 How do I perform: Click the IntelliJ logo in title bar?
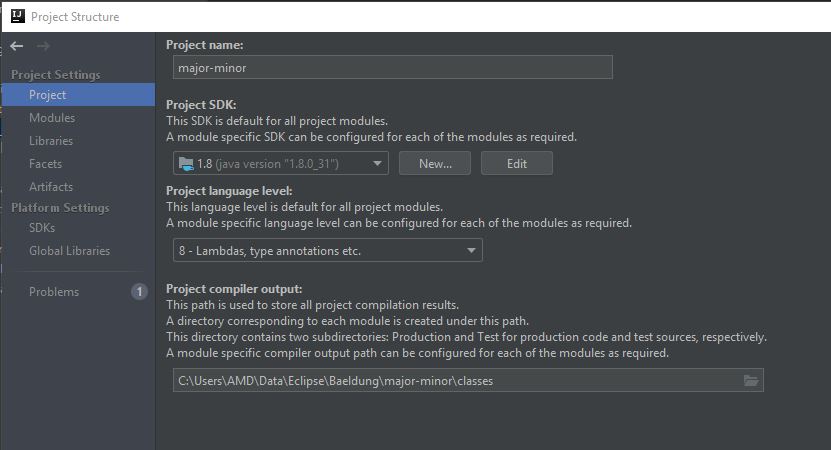(x=17, y=16)
